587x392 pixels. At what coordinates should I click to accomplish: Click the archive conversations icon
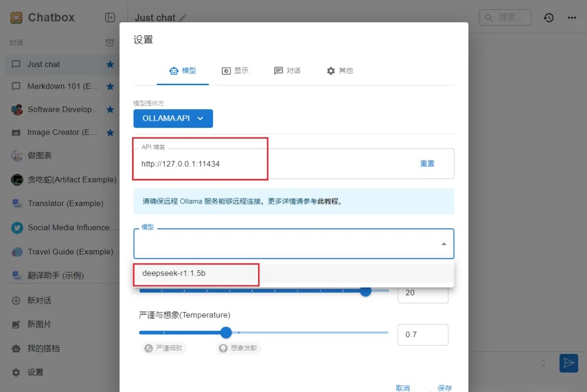point(110,43)
